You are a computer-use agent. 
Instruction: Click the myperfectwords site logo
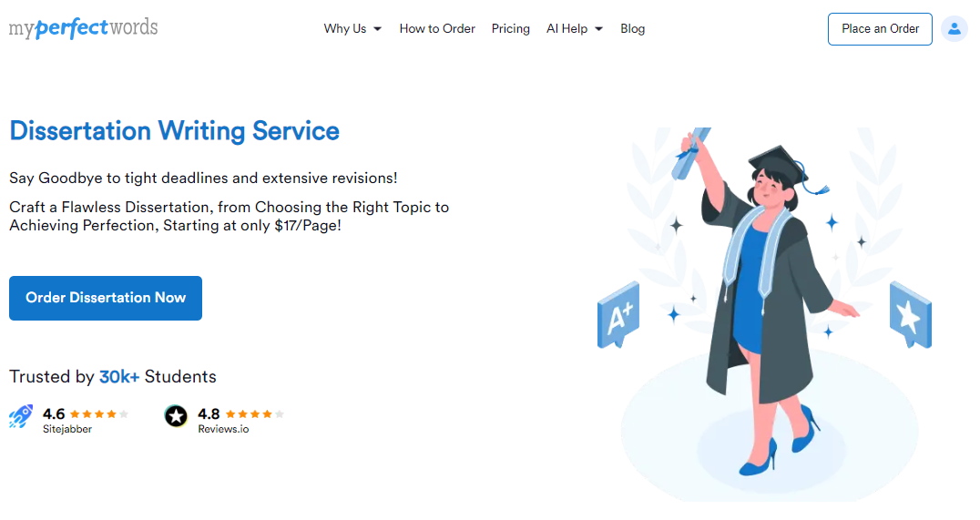83,28
